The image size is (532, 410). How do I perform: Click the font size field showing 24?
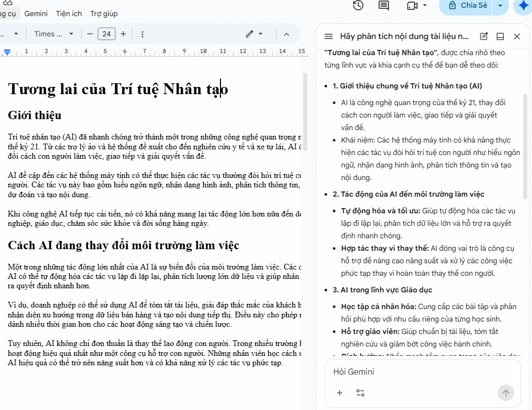click(107, 34)
